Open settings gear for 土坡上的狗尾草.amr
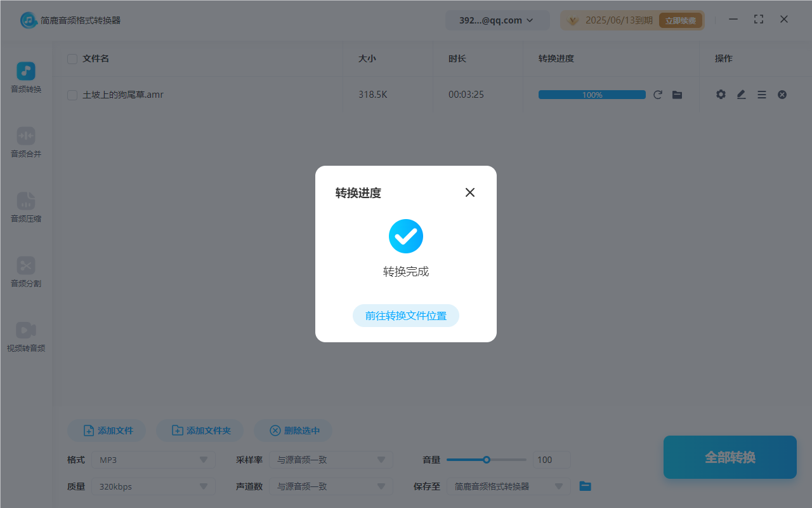 click(x=721, y=94)
